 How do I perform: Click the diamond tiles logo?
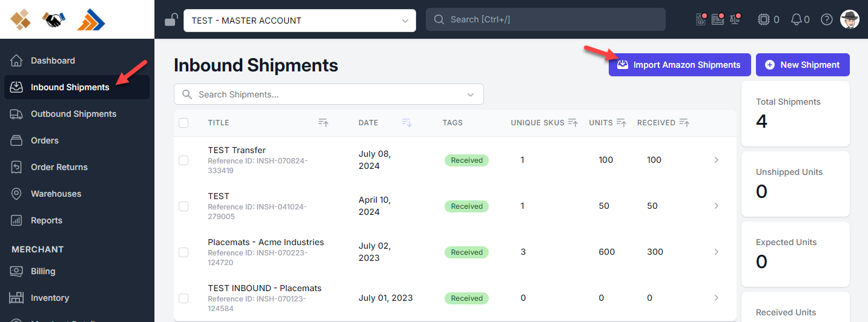coord(21,20)
